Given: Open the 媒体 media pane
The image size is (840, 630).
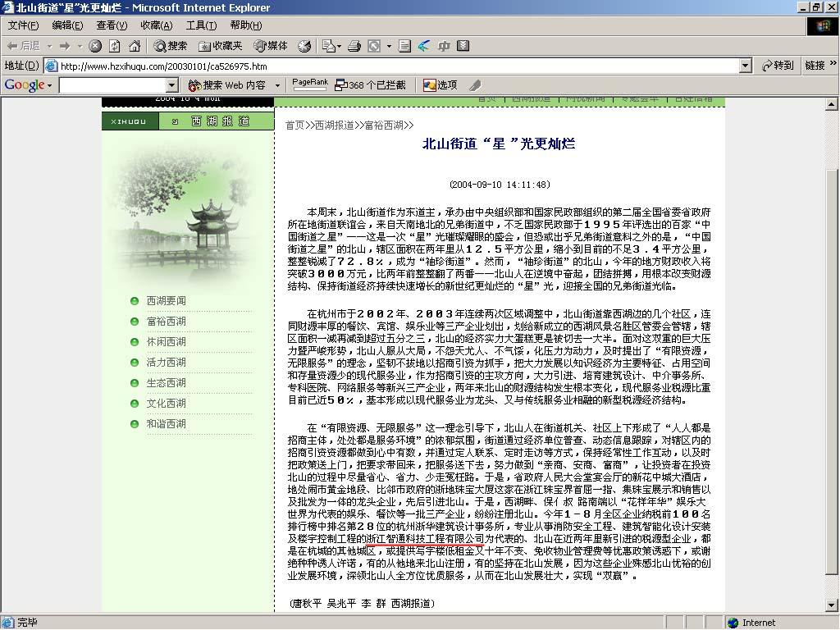Looking at the screenshot, I should (x=271, y=46).
